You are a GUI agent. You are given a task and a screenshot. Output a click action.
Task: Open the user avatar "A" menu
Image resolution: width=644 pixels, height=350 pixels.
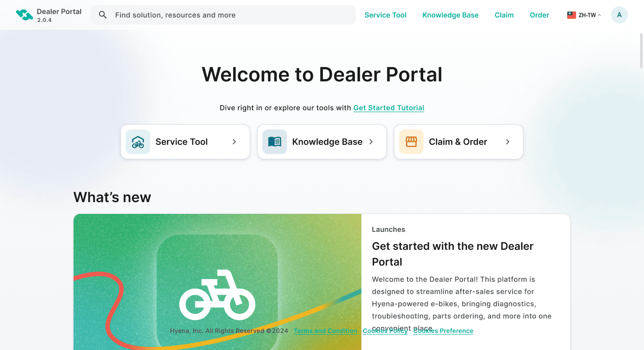tap(619, 15)
